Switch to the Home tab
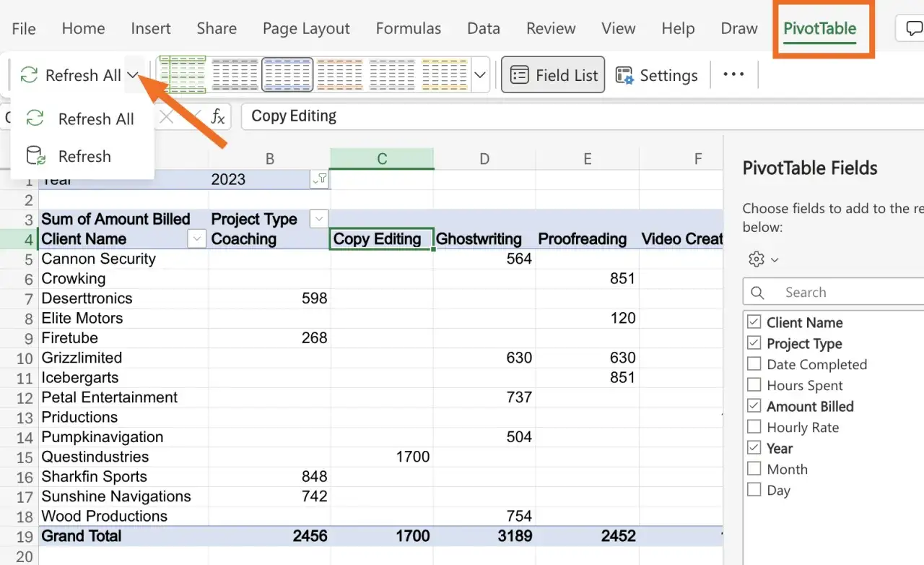Screen dimensions: 924x565 coord(83,29)
